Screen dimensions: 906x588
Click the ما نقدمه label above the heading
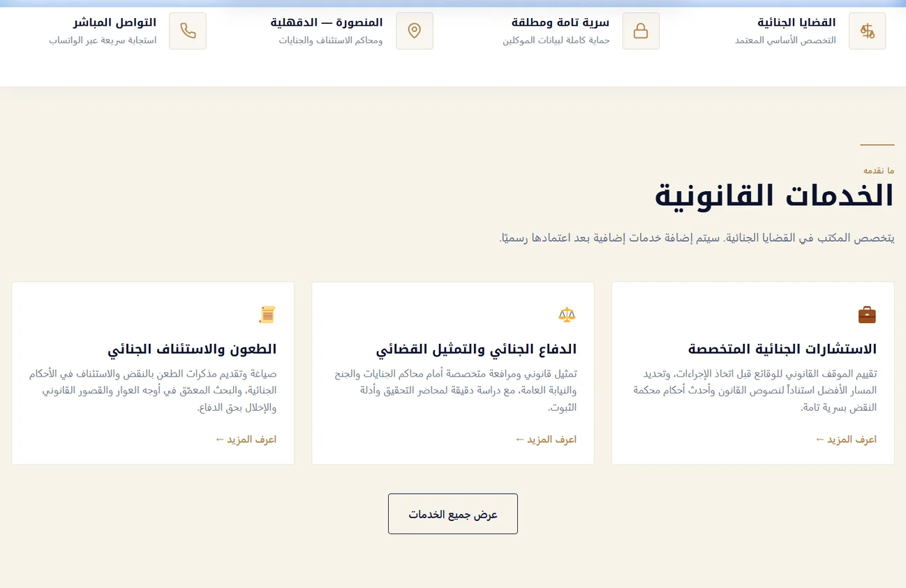tap(879, 170)
